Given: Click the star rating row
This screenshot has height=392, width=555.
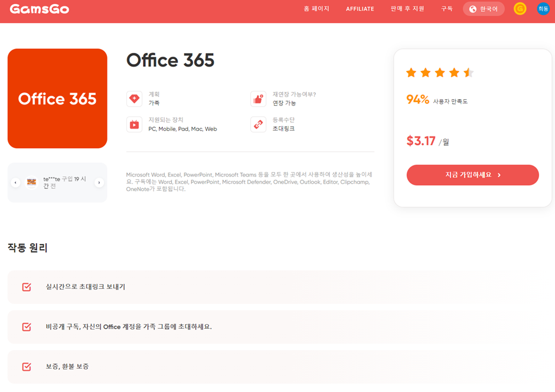Looking at the screenshot, I should click(440, 73).
